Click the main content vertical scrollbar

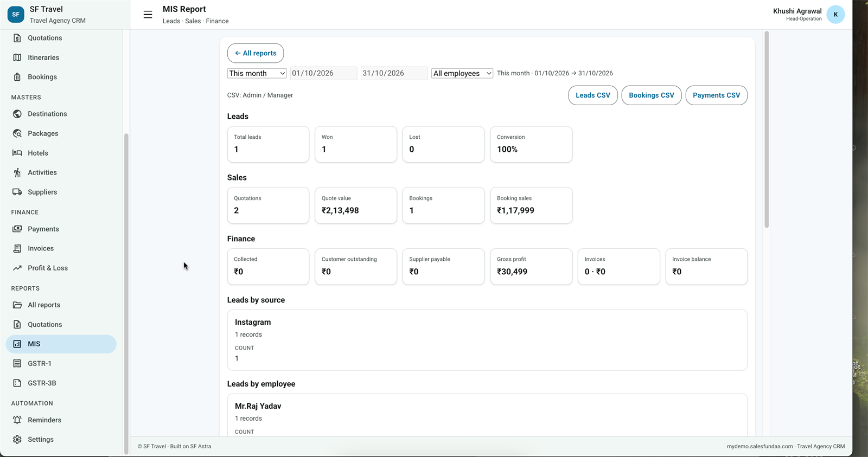(x=767, y=130)
